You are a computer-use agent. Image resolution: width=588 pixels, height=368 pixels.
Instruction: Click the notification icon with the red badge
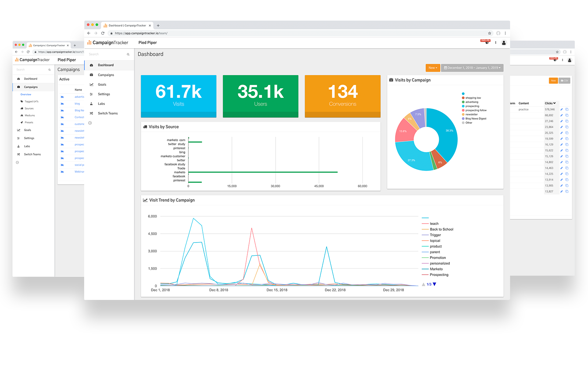(486, 42)
